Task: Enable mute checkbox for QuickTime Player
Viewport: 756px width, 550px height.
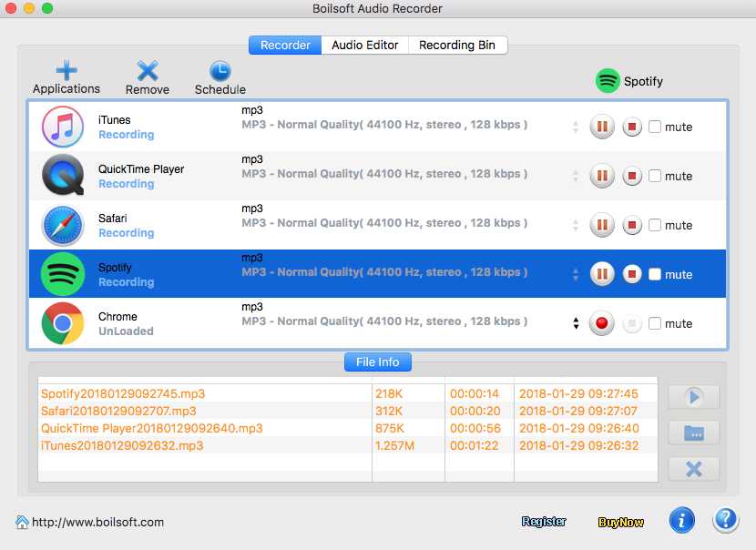Action: [x=655, y=176]
